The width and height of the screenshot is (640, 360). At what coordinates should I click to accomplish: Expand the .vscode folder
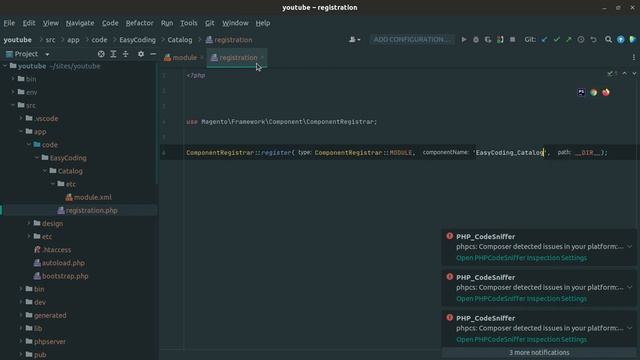21,118
